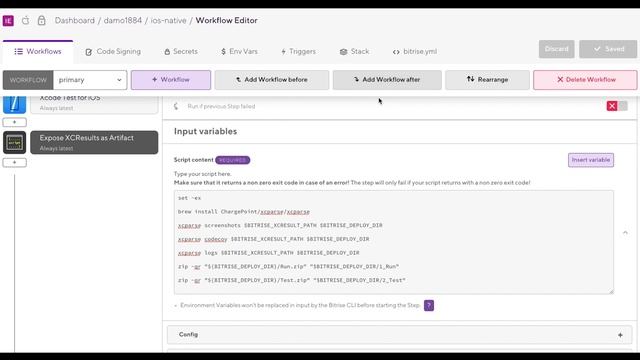The image size is (640, 360).
Task: Click into the Script content text area
Action: click(x=393, y=242)
